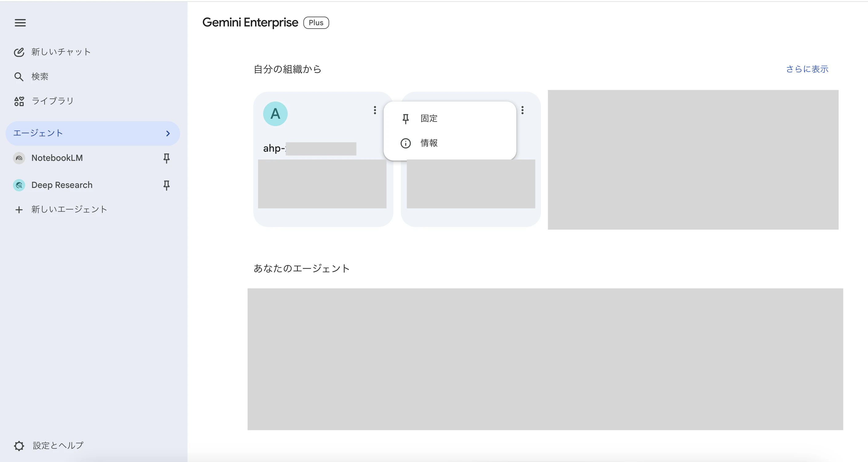The height and width of the screenshot is (462, 868).
Task: Open Deep Research from sidebar
Action: pyautogui.click(x=62, y=185)
